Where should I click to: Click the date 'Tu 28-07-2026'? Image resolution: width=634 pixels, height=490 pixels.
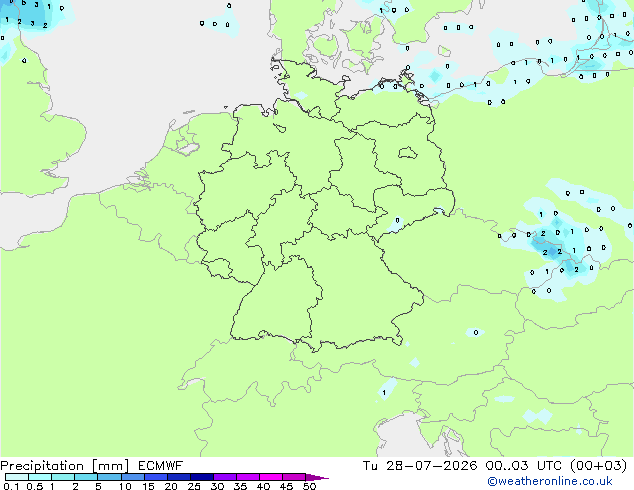pyautogui.click(x=420, y=466)
